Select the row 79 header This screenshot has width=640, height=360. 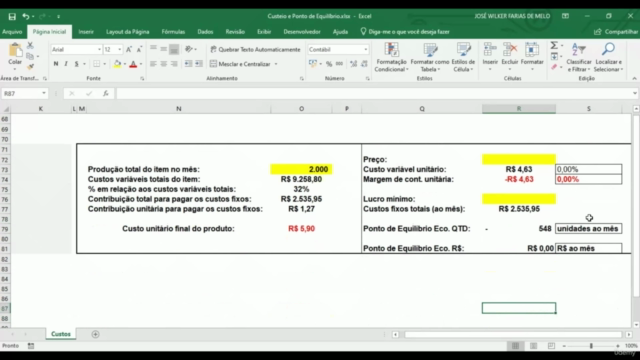click(x=5, y=229)
